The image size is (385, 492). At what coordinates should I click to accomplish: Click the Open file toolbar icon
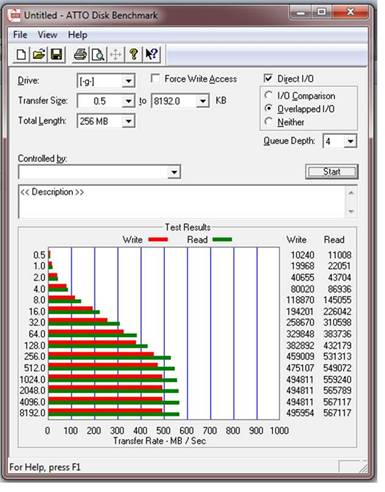[39, 54]
